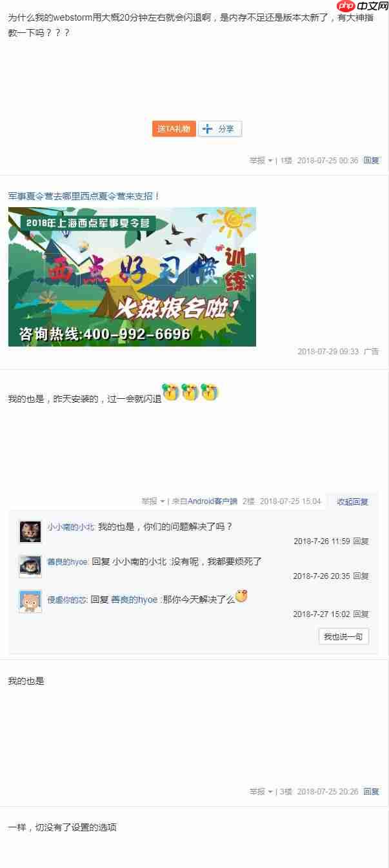Open 偎虐你的芯 user avatar
This screenshot has height=868, width=389.
[30, 601]
